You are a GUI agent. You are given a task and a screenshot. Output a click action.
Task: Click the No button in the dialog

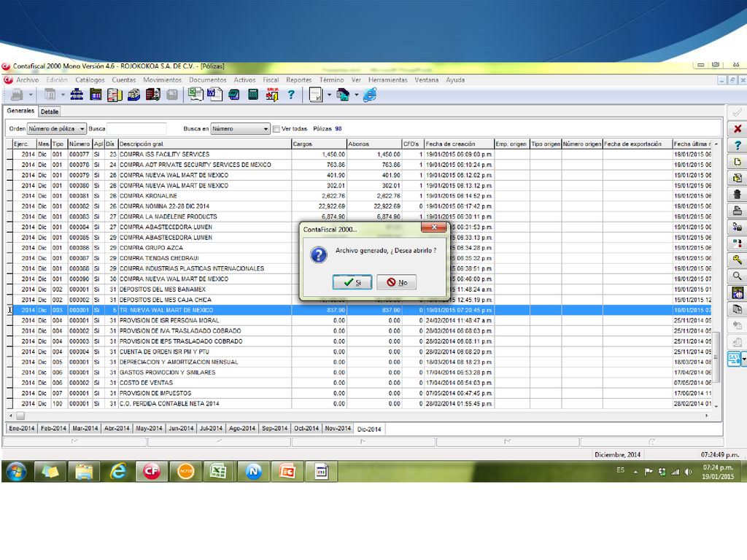click(x=396, y=282)
